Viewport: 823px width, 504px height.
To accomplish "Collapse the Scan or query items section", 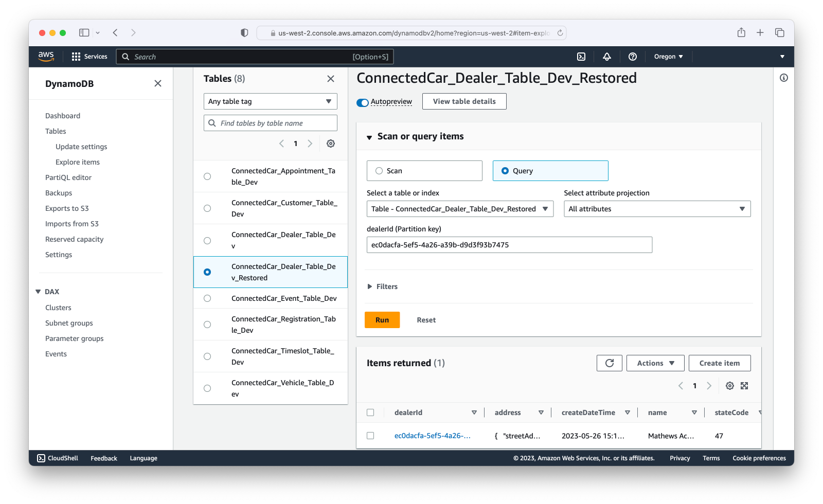I will tap(369, 137).
